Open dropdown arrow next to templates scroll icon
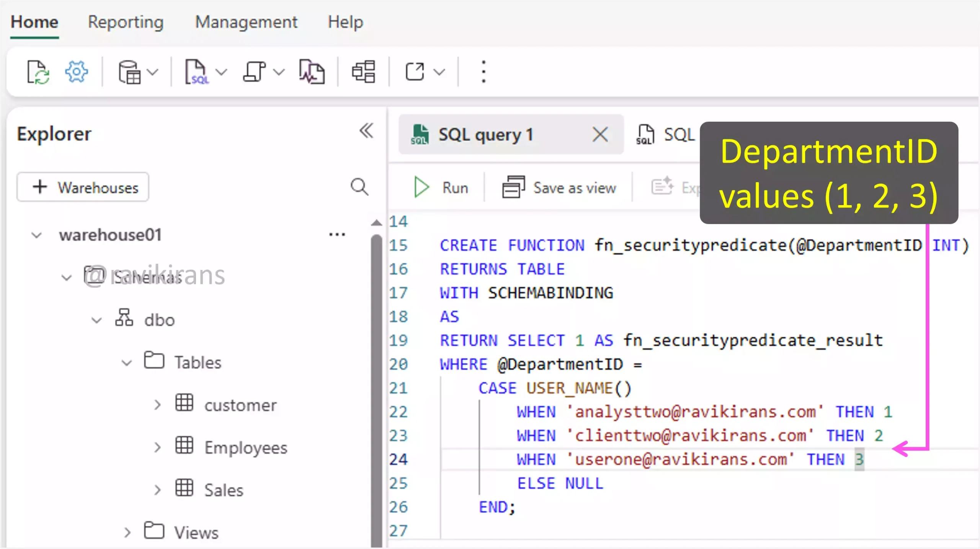Image resolution: width=980 pixels, height=549 pixels. tap(279, 72)
